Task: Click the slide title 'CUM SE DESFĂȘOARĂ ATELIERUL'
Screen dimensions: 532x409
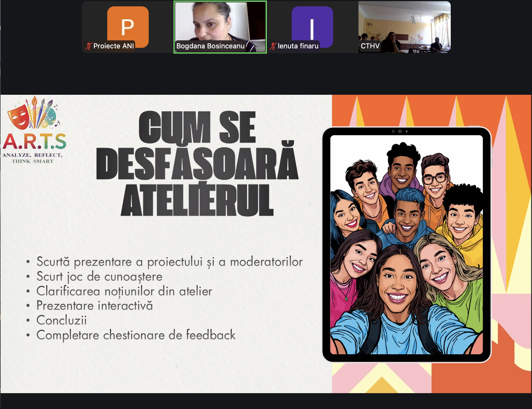Action: [197, 164]
